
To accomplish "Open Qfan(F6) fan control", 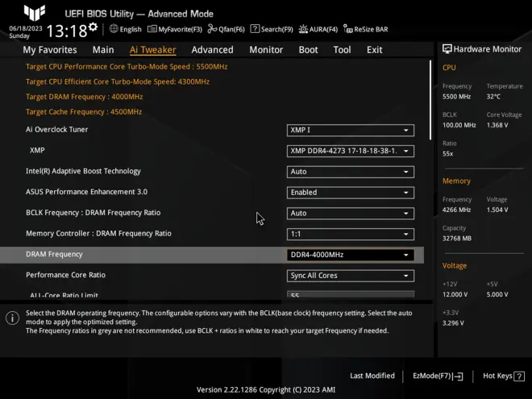I will (x=227, y=29).
